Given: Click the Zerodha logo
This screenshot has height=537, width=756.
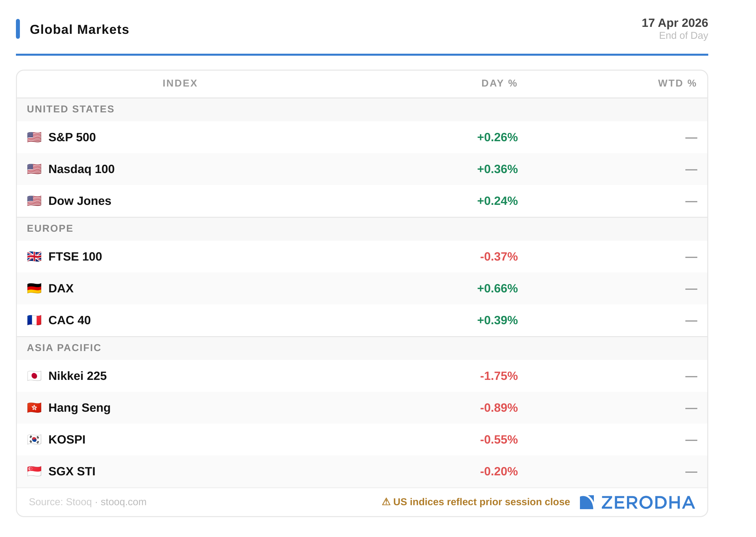Looking at the screenshot, I should point(637,502).
